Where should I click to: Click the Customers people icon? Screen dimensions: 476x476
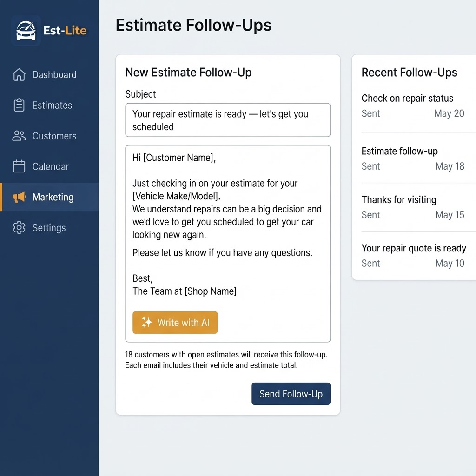(19, 136)
